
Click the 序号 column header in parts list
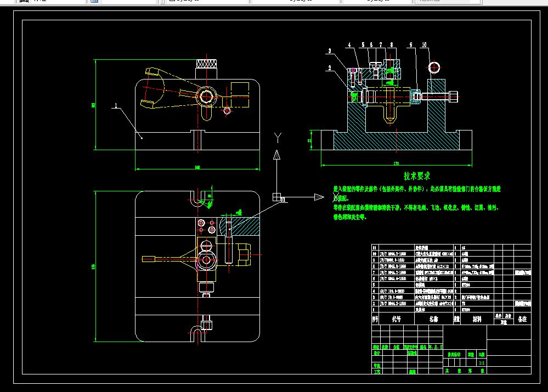tap(375, 319)
